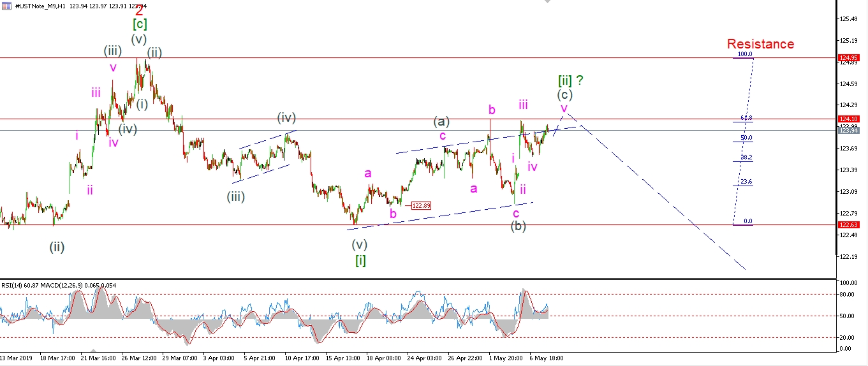
Task: Select the gray (i) wave label
Action: click(142, 104)
